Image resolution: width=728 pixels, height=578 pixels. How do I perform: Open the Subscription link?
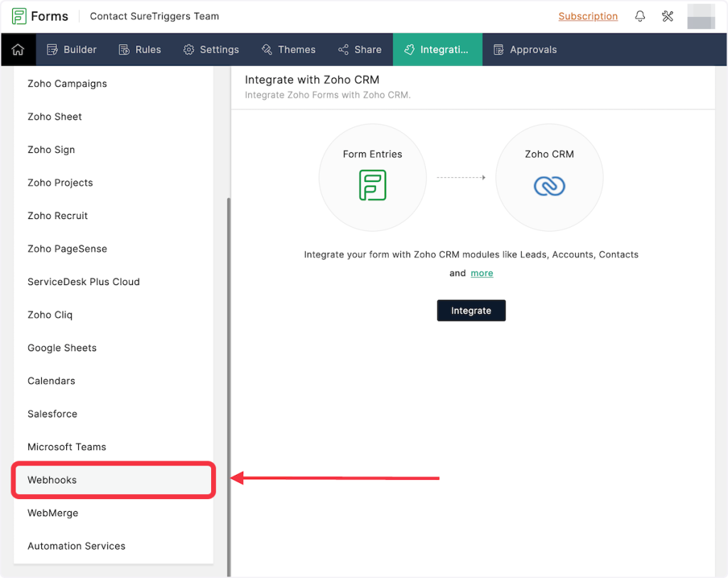[x=588, y=16]
